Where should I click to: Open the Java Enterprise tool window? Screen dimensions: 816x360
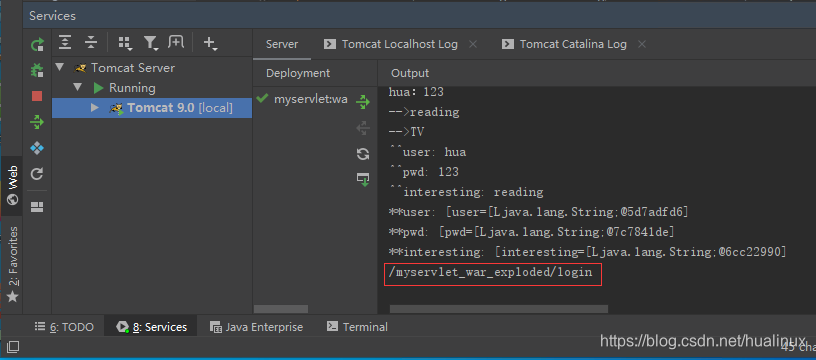pyautogui.click(x=256, y=327)
